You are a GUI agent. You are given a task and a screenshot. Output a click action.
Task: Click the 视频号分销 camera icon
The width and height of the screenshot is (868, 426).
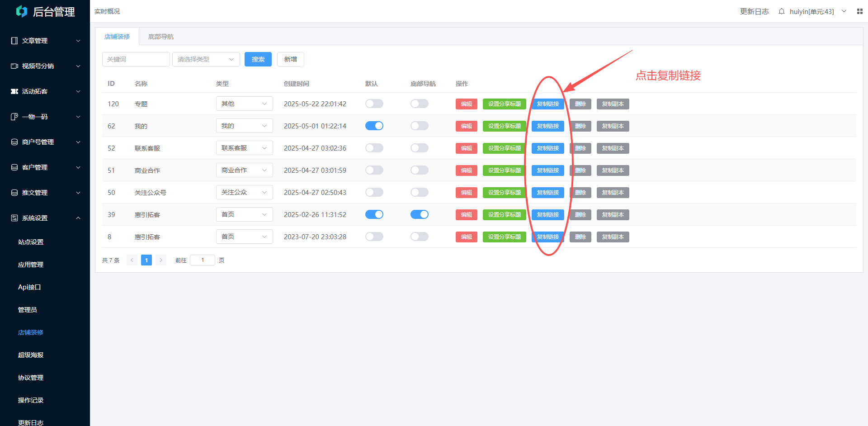point(14,66)
